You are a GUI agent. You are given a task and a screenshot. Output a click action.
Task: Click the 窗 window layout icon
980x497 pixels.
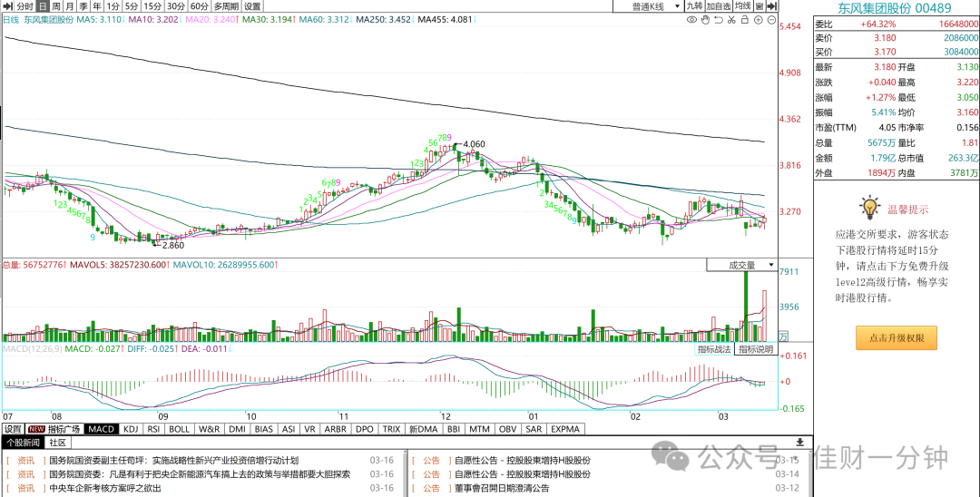coord(759,6)
